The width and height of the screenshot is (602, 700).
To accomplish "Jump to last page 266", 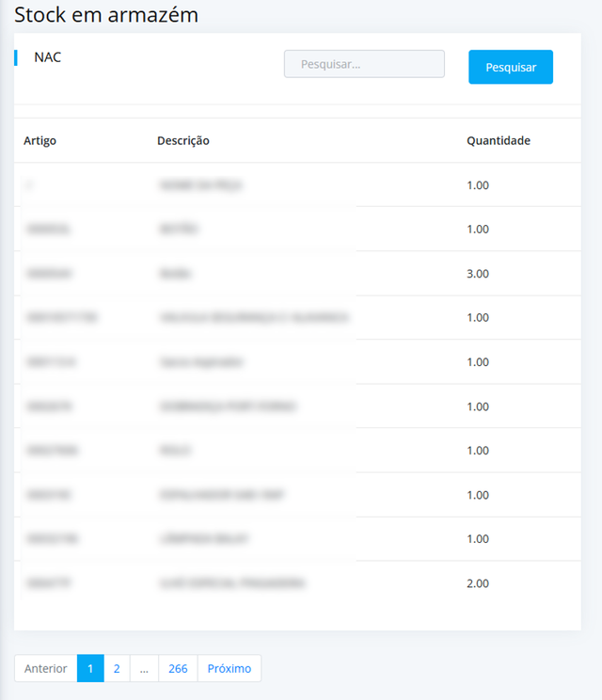I will pyautogui.click(x=178, y=669).
